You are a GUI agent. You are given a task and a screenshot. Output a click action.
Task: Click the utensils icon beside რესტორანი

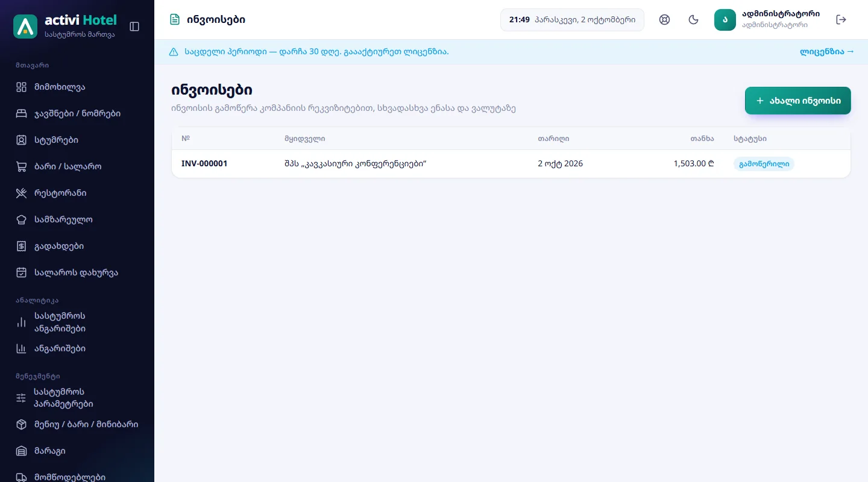pyautogui.click(x=22, y=193)
